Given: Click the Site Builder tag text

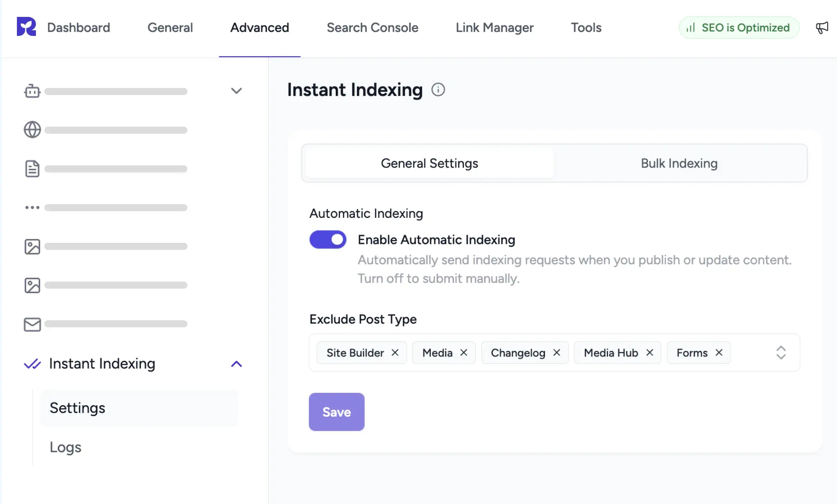Looking at the screenshot, I should click(355, 353).
